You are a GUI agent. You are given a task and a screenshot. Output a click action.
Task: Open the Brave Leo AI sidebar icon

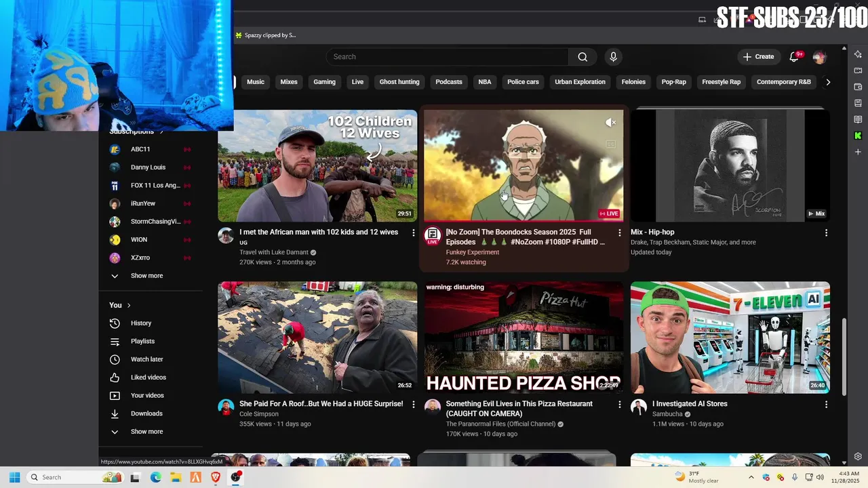click(858, 54)
